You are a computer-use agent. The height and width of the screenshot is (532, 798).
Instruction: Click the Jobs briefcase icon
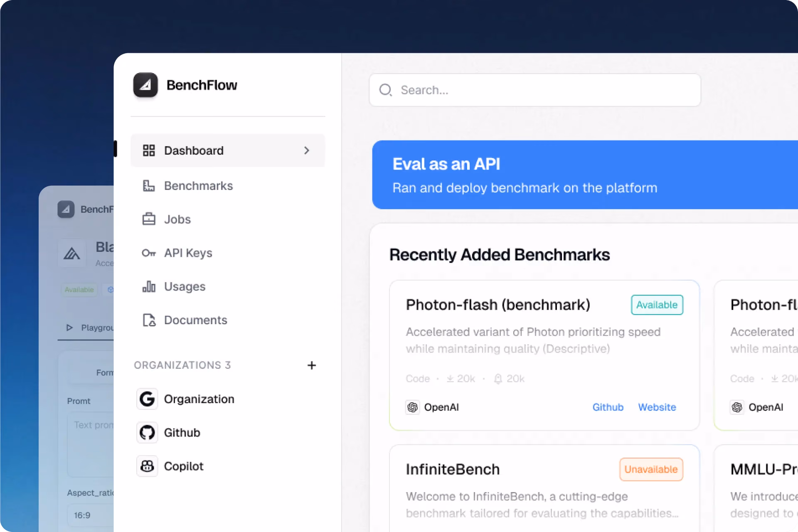click(149, 219)
